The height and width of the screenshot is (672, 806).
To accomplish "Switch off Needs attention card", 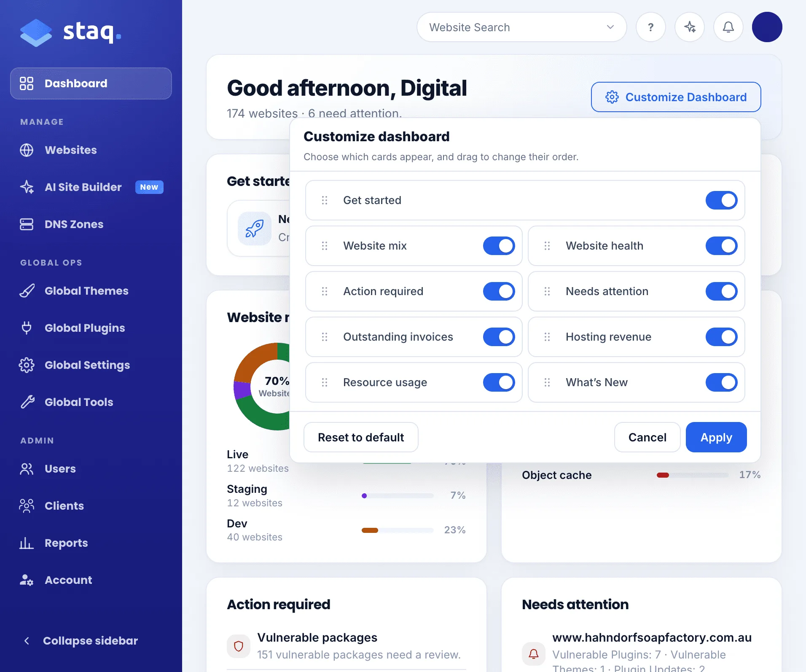I will click(721, 291).
